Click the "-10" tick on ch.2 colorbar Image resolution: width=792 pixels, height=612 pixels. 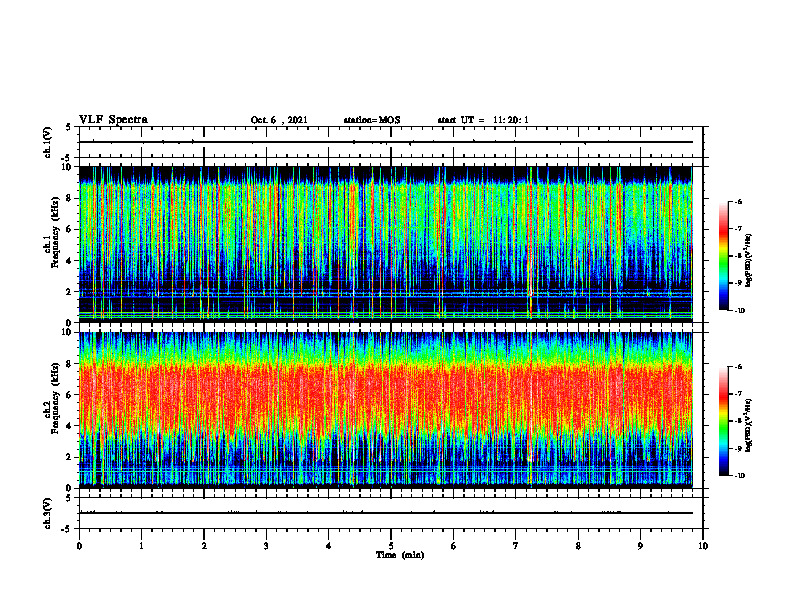coord(739,476)
